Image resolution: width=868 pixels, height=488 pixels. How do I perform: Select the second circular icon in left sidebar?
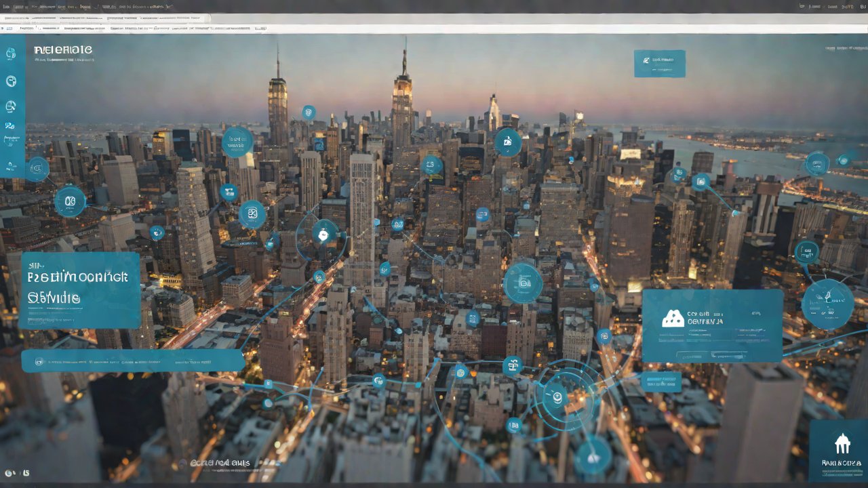11,81
